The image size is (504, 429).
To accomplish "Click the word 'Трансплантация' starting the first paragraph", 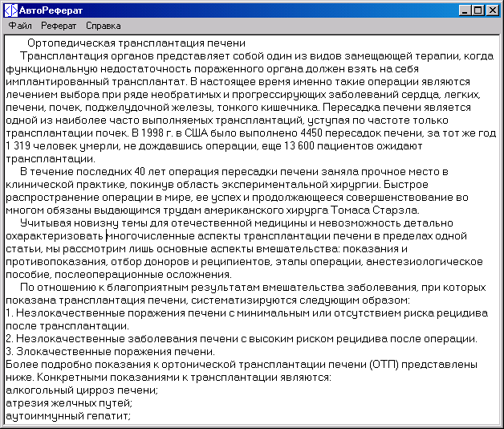I will coord(64,56).
